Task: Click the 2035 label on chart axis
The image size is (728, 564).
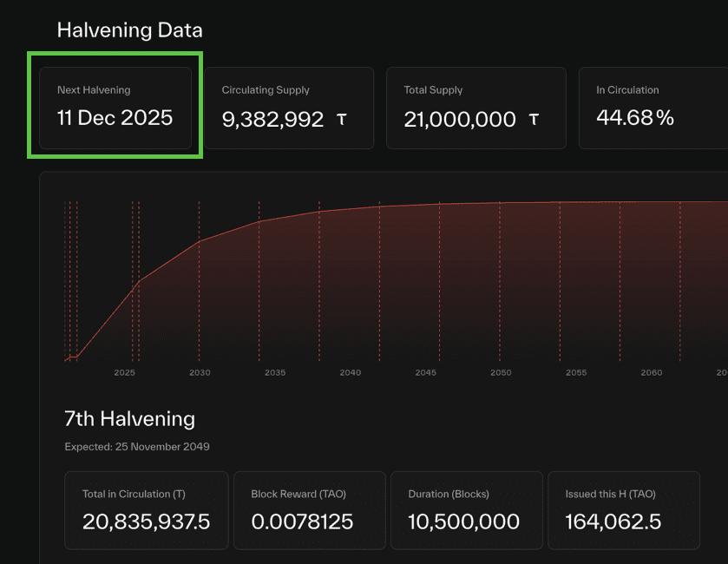Action: click(x=275, y=373)
